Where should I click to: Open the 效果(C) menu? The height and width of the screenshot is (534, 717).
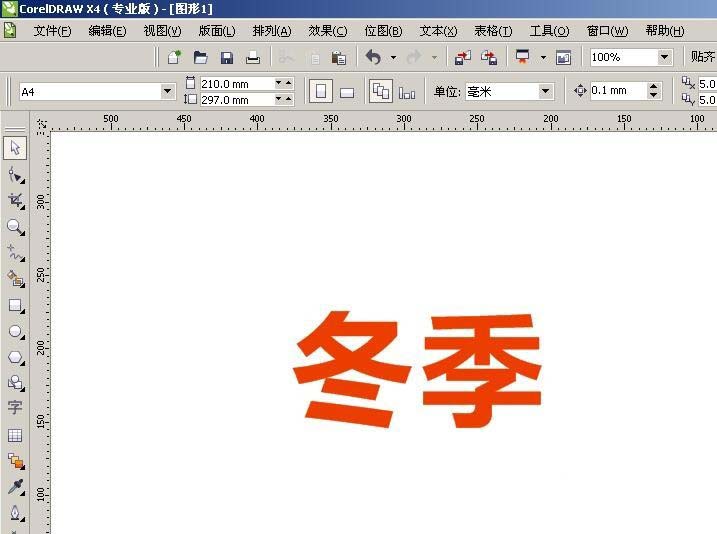(x=327, y=31)
